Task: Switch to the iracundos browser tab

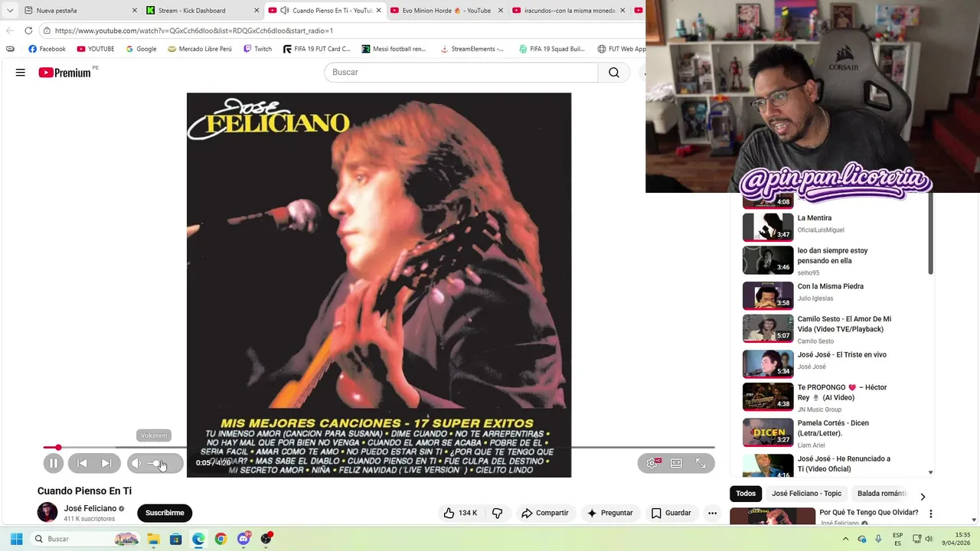Action: tap(569, 11)
